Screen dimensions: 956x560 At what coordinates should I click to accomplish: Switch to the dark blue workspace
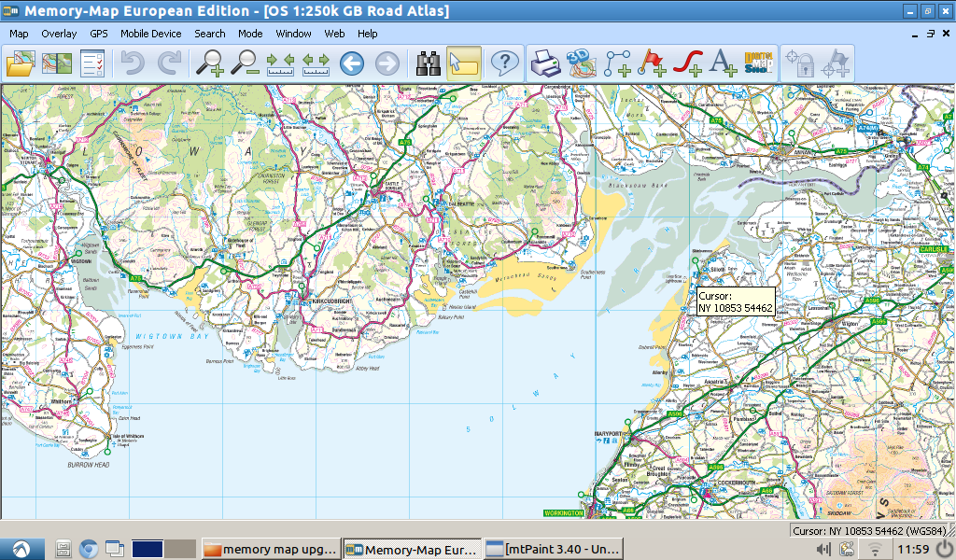tap(147, 549)
